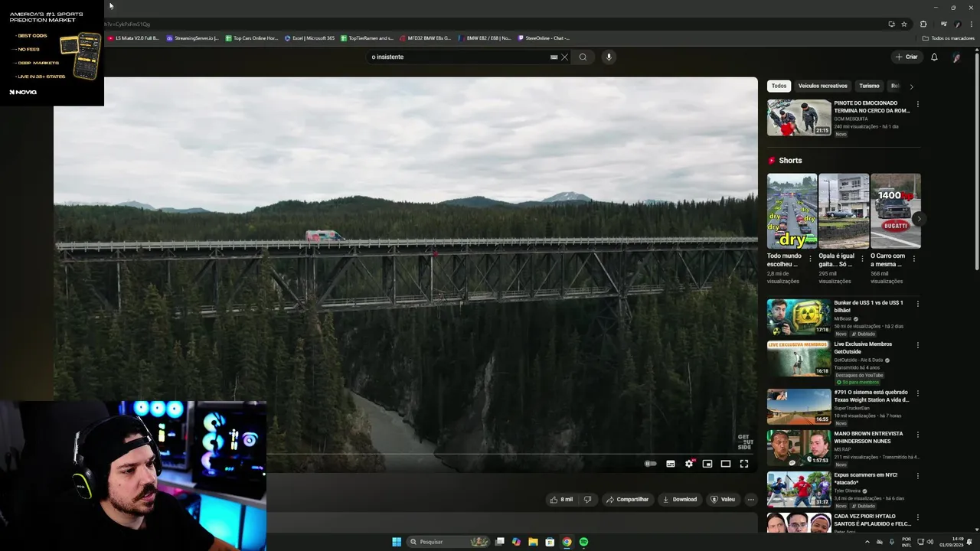The width and height of the screenshot is (980, 551).
Task: Open File Explorer from taskbar
Action: point(533,542)
